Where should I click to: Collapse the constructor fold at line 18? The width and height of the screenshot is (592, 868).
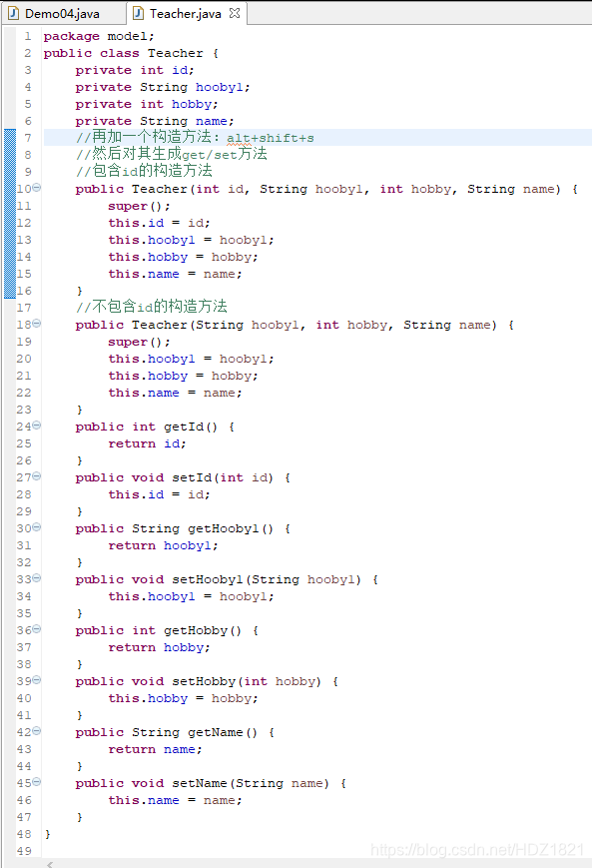pyautogui.click(x=37, y=324)
